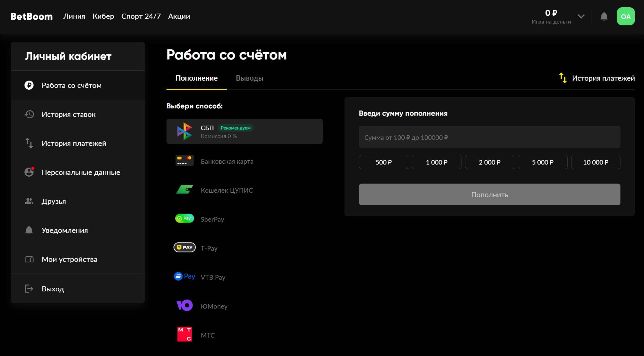Open Персональные данные in sidebar
The height and width of the screenshot is (356, 644).
[x=78, y=172]
